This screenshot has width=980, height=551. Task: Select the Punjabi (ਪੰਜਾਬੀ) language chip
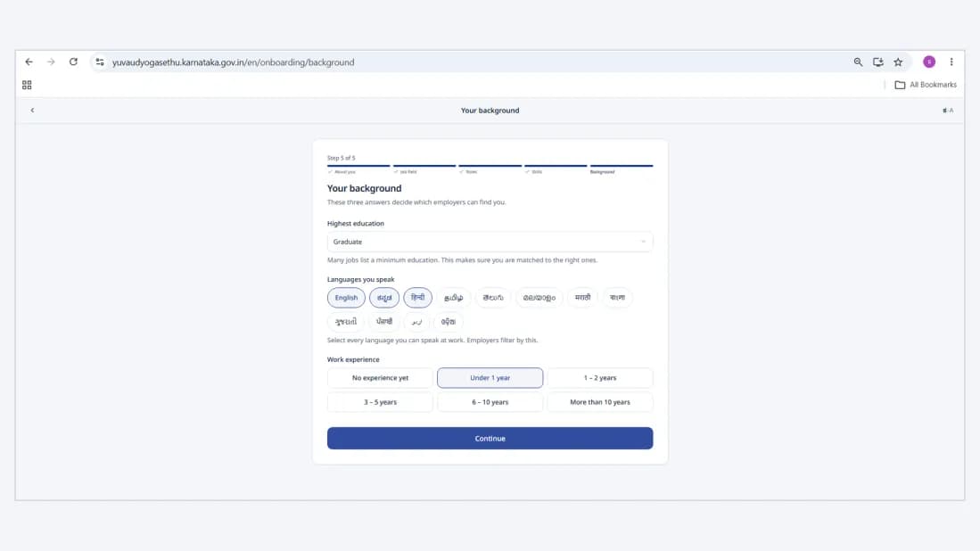384,322
